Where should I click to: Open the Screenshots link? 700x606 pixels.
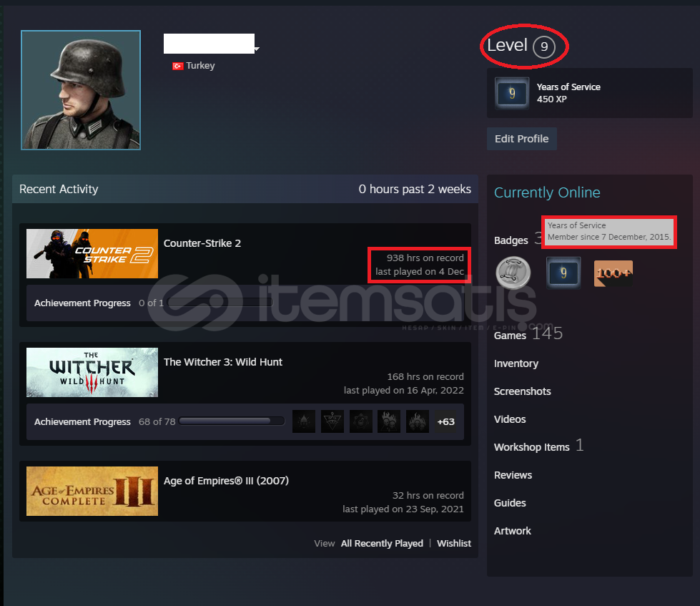pos(523,391)
